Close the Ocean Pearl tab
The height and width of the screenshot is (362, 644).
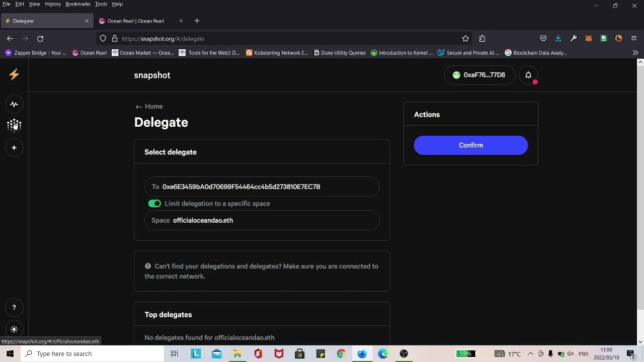click(181, 21)
